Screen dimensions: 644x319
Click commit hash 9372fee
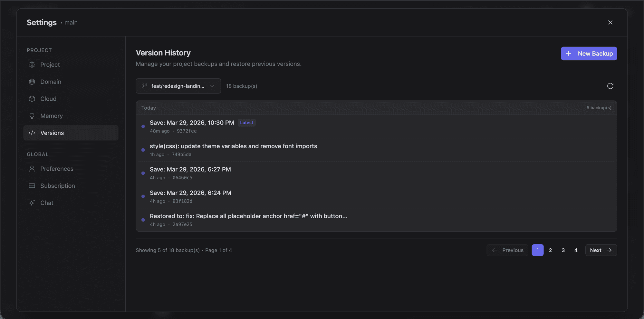pyautogui.click(x=187, y=131)
